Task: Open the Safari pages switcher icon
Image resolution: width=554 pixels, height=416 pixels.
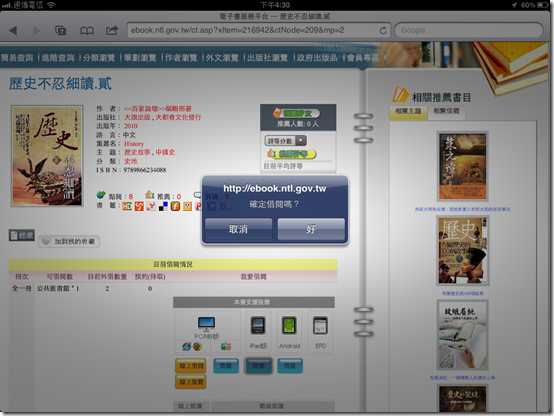Action: 60,30
